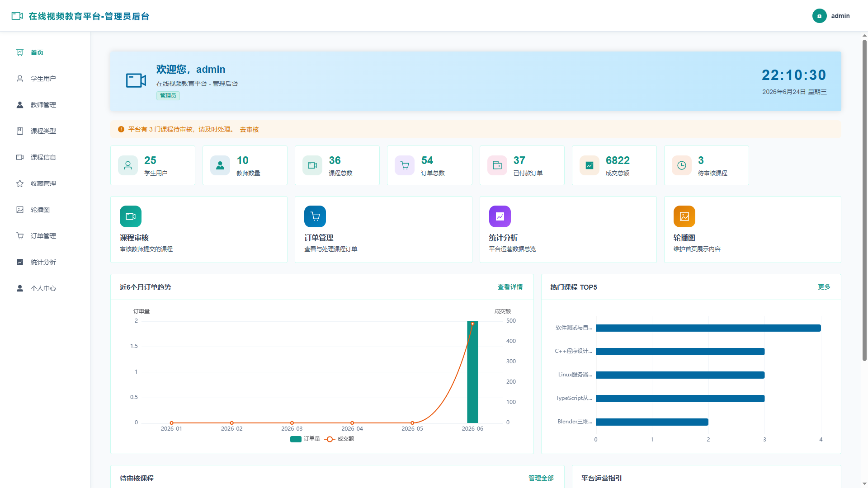The width and height of the screenshot is (868, 488).
Task: Open the purple 统计分析 chart icon
Action: (500, 216)
